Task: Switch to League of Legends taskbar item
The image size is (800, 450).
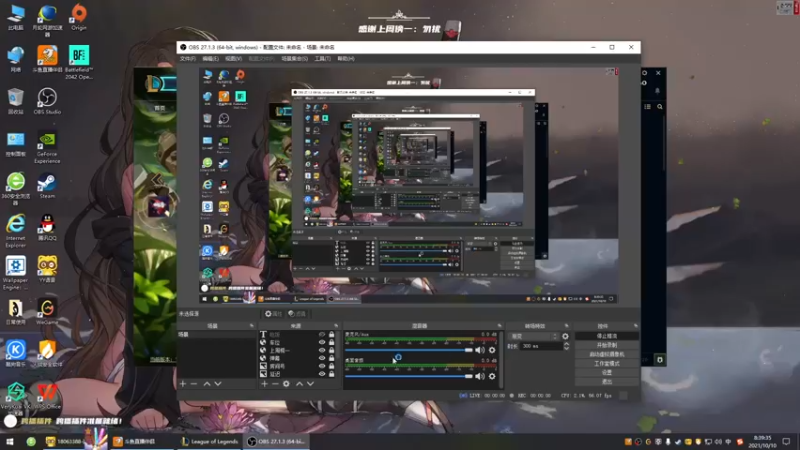Action: pos(210,441)
